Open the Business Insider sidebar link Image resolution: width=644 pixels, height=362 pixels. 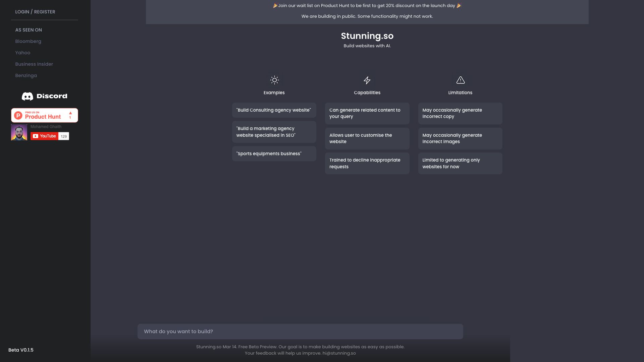click(34, 64)
